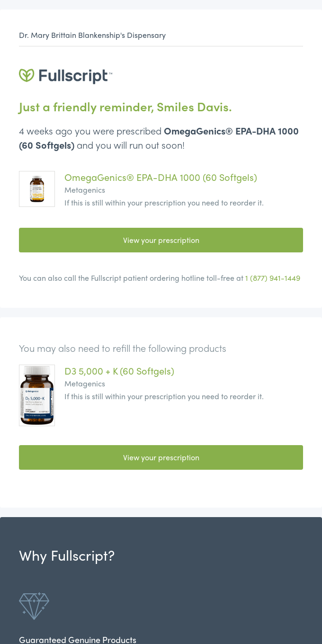Click the trademark symbol beside Fullscript wordmark
This screenshot has width=322, height=644.
110,72
